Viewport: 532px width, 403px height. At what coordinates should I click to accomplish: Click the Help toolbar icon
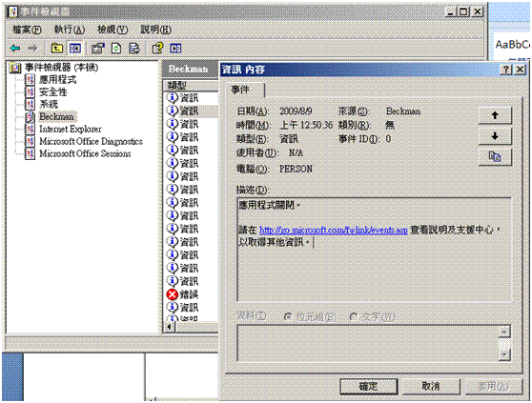[157, 49]
